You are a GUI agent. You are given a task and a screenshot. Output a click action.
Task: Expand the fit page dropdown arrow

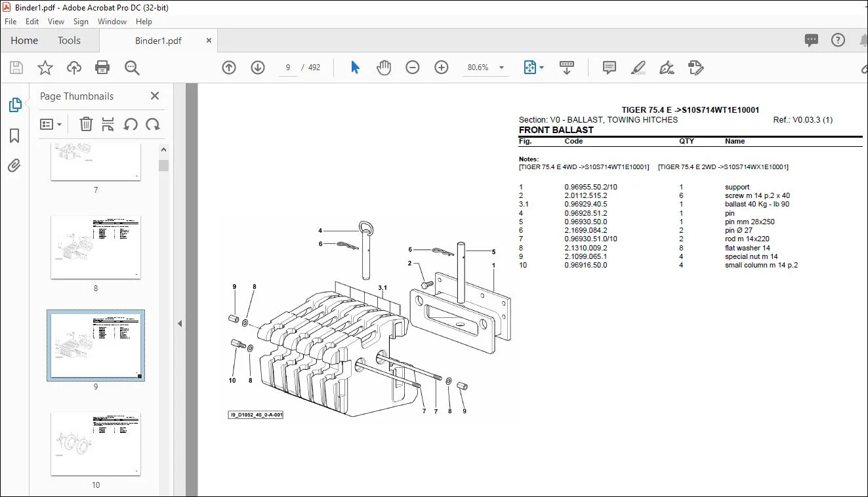pos(541,68)
